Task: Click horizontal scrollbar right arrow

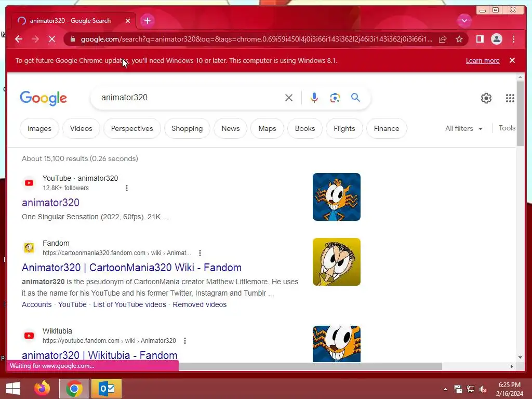Action: 512,366
